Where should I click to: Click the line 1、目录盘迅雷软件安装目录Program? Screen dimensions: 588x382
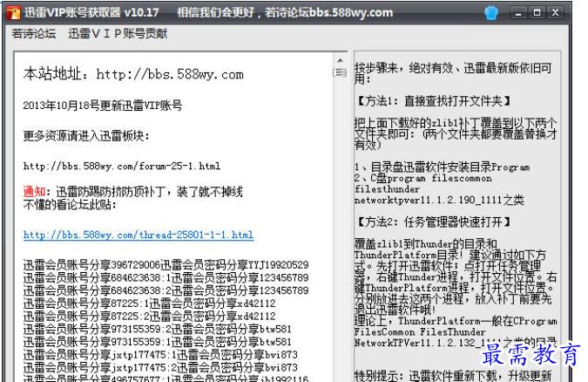[x=443, y=167]
